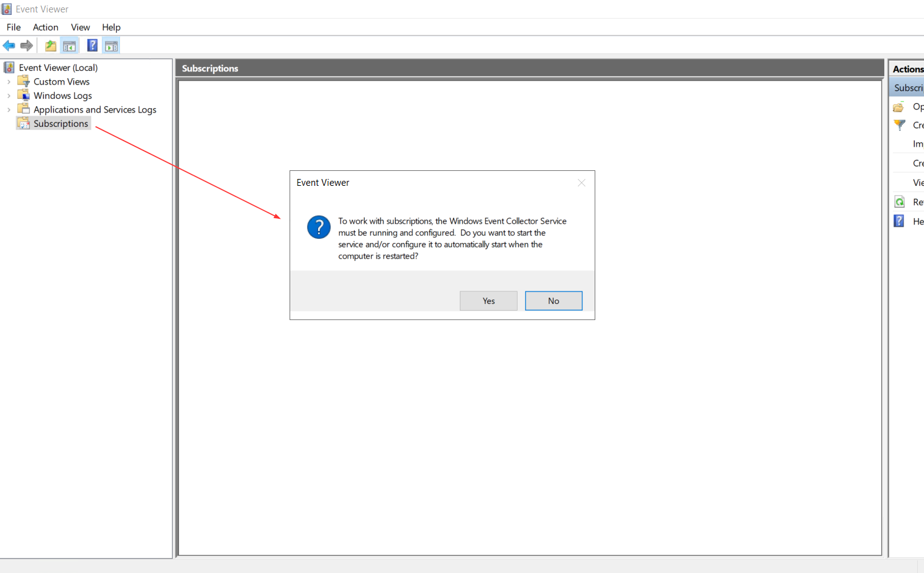Click the Actions pane title header
Screen dimensions: 924x573
(907, 69)
